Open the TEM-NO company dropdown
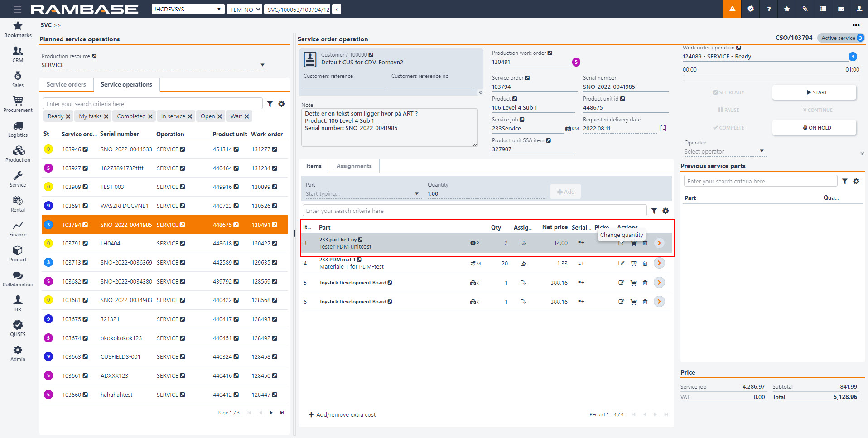 coord(245,9)
